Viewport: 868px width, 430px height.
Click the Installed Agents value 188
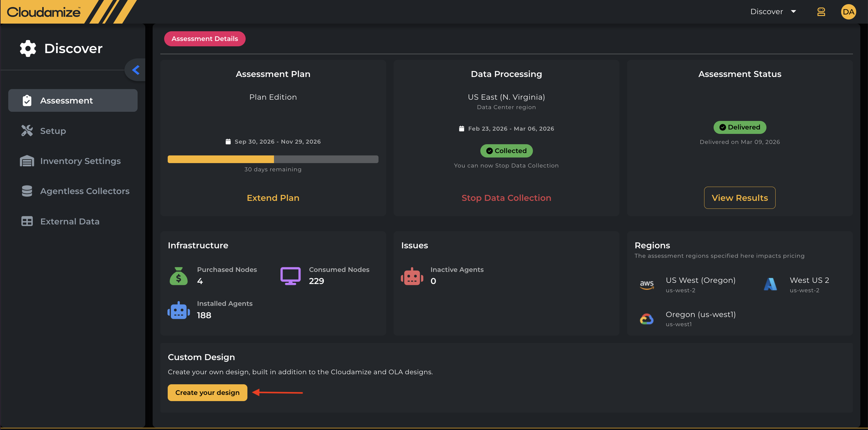204,315
